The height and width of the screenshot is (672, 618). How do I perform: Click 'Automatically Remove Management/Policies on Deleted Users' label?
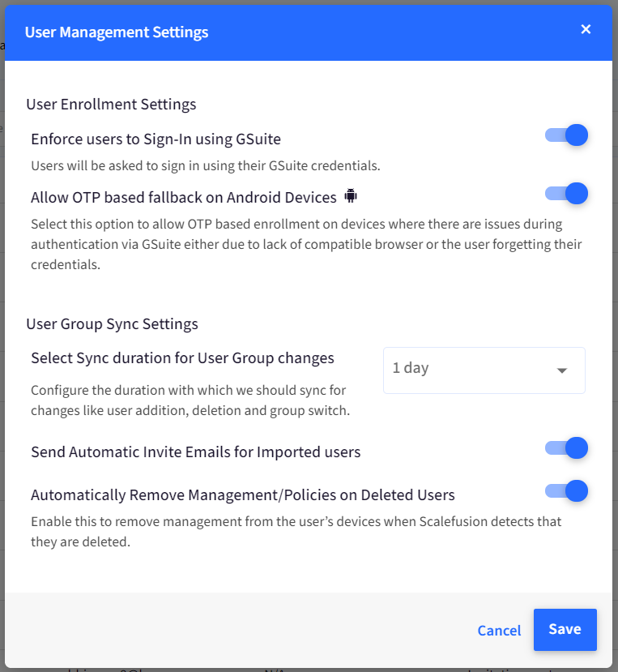(243, 495)
